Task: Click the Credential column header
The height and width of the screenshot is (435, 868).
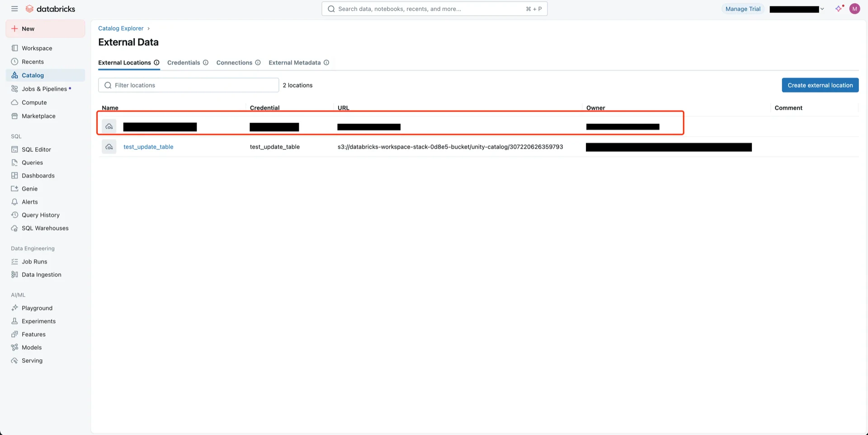Action: coord(264,108)
